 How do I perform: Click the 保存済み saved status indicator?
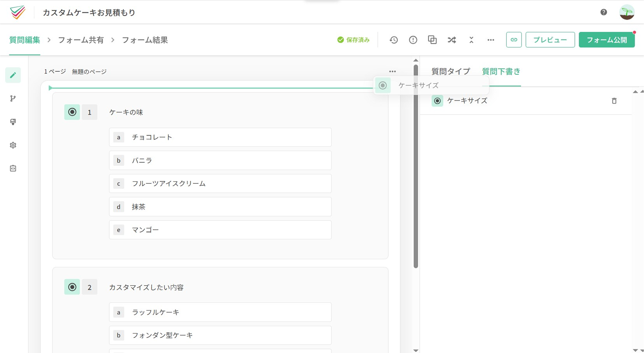click(354, 40)
